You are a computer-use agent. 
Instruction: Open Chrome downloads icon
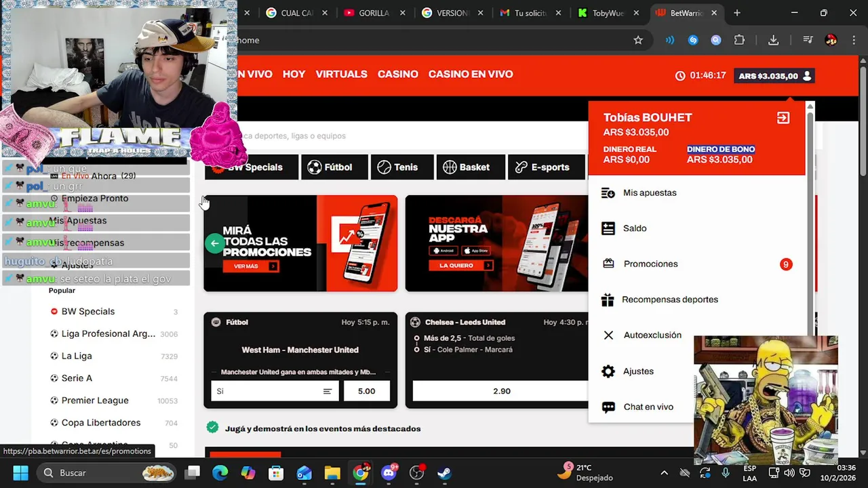[773, 40]
